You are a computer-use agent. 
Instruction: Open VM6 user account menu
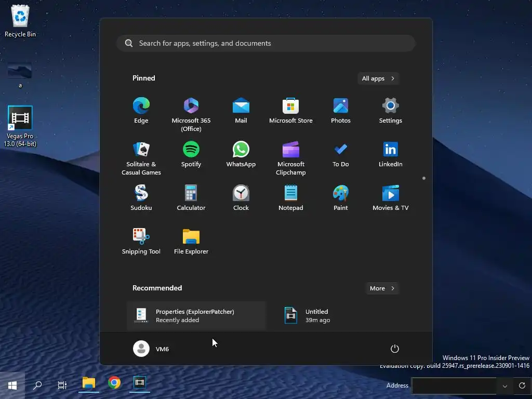151,349
